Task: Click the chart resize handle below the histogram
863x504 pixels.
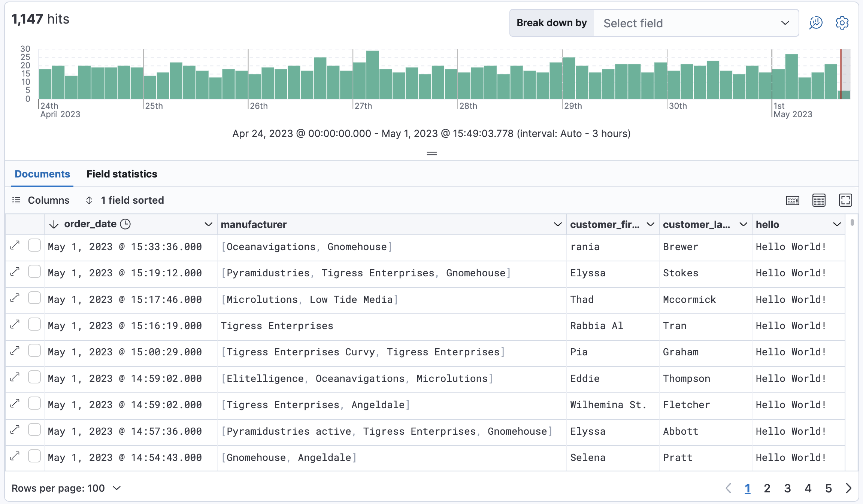Action: 431,153
